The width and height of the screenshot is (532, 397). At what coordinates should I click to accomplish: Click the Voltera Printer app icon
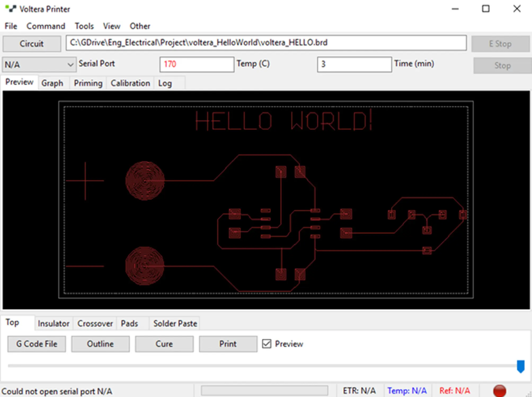coord(11,9)
